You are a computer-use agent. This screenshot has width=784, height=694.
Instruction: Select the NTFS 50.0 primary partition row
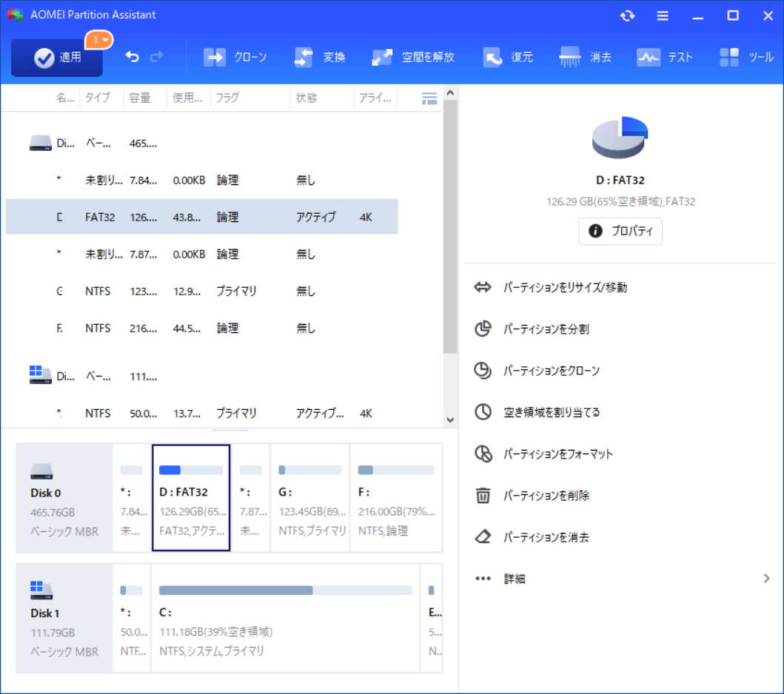click(x=201, y=413)
